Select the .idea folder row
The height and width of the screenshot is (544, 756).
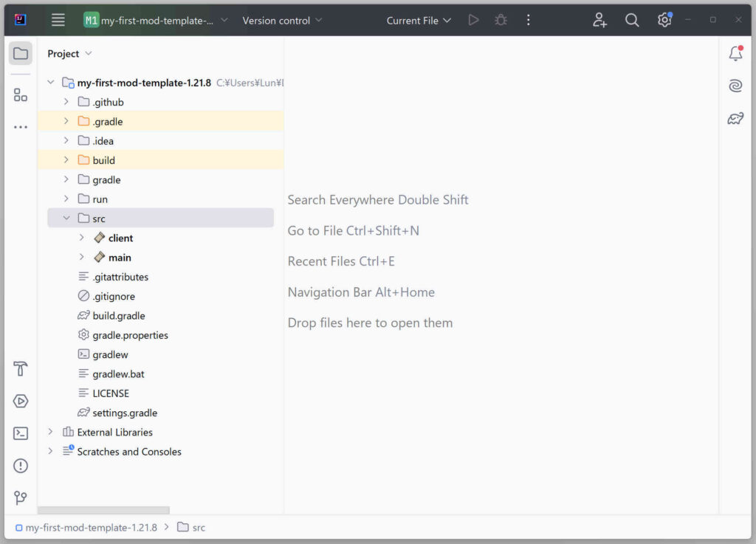click(x=160, y=141)
